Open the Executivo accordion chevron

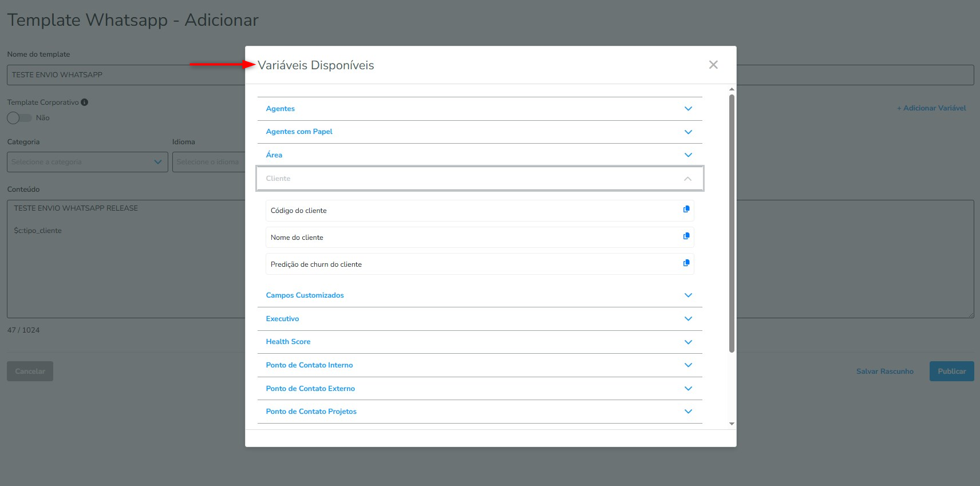[x=688, y=319]
